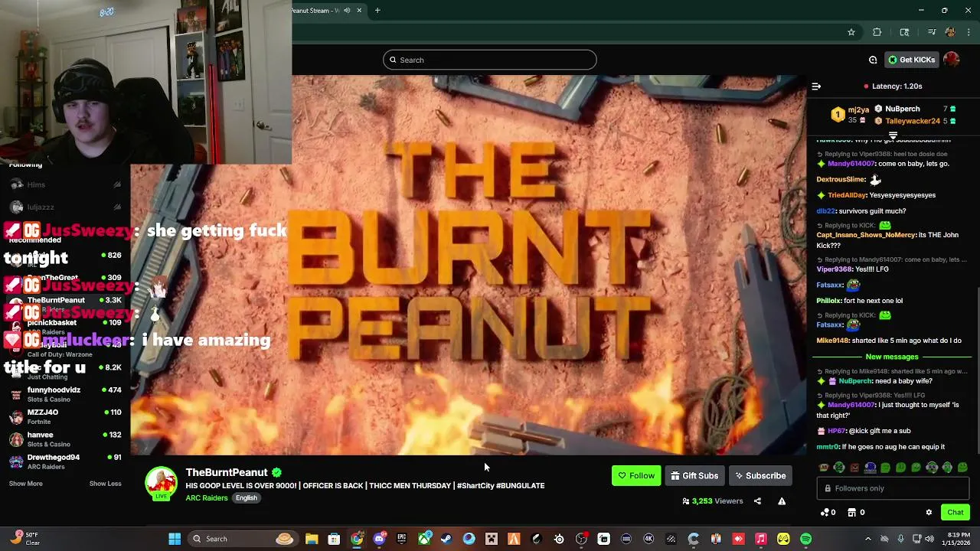980x551 pixels.
Task: Open Spotify from the taskbar
Action: tap(806, 539)
